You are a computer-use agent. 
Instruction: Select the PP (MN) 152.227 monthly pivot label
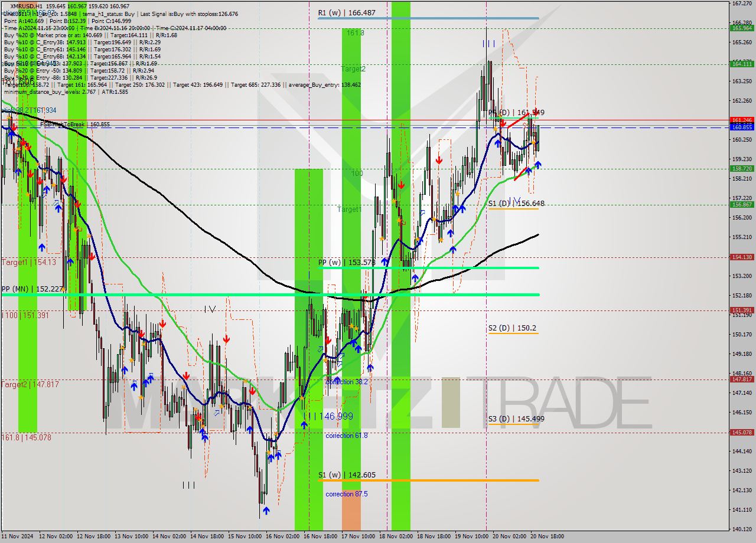[x=32, y=289]
